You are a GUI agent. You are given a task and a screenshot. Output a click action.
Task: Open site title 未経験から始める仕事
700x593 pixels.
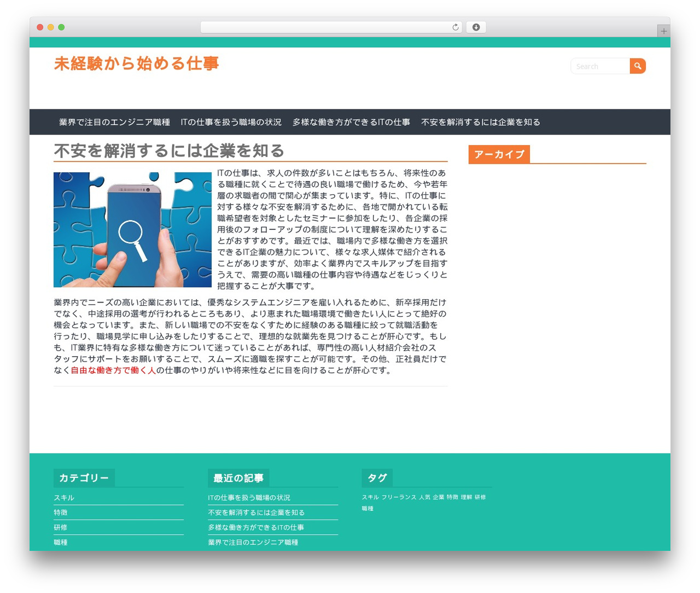[x=137, y=63]
